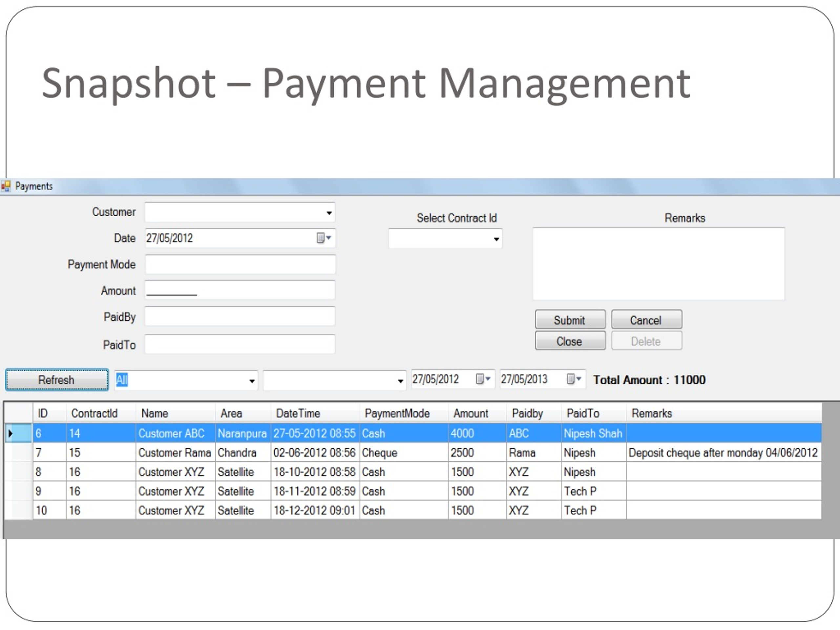
Task: Sort by the PaymentMode column header
Action: 404,413
